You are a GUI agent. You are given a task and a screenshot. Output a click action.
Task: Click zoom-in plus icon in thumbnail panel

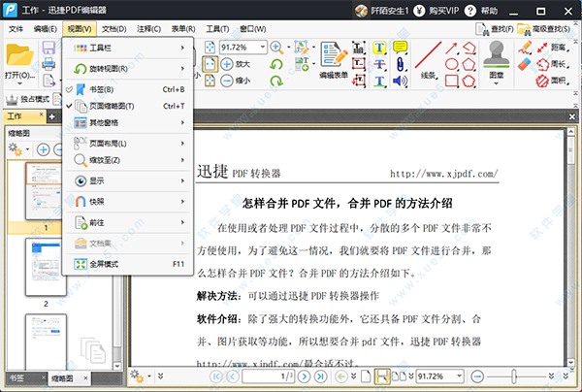(43, 149)
